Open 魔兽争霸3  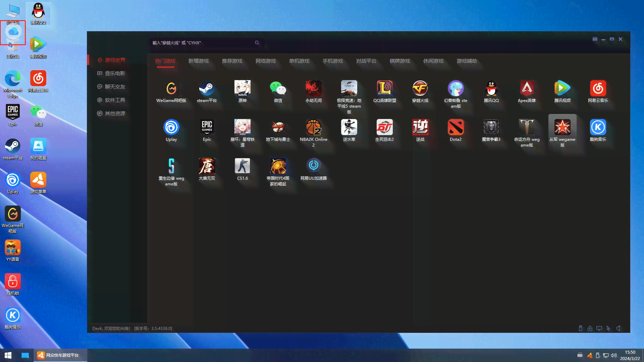pyautogui.click(x=491, y=130)
